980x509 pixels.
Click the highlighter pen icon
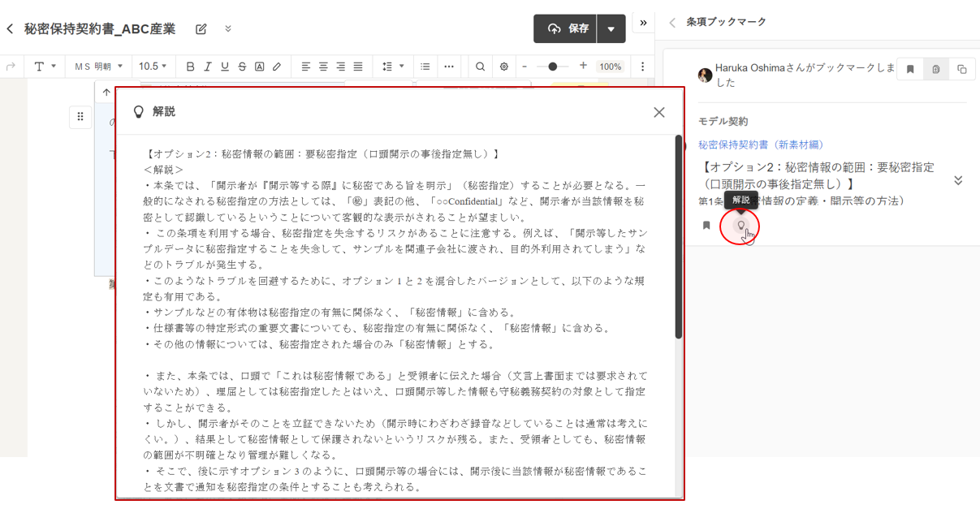(x=277, y=67)
